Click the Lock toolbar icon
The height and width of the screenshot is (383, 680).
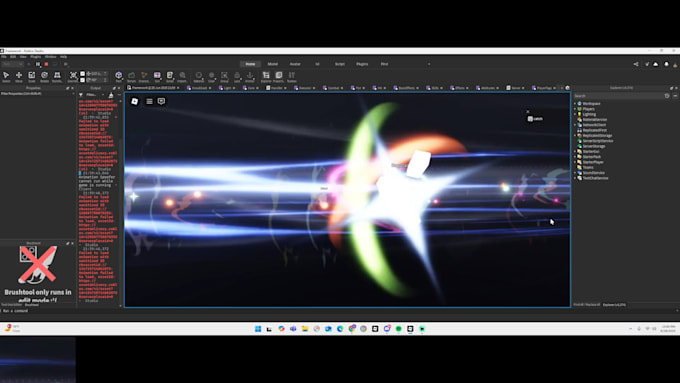[x=237, y=77]
